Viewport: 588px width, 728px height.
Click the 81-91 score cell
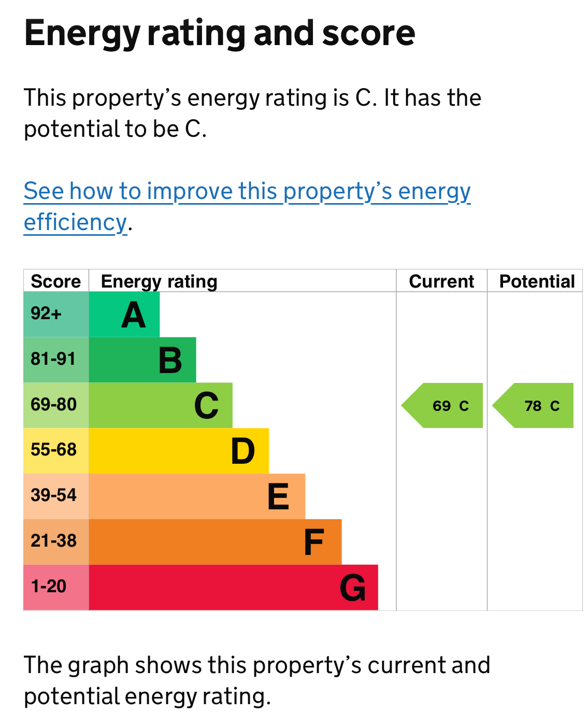(56, 360)
